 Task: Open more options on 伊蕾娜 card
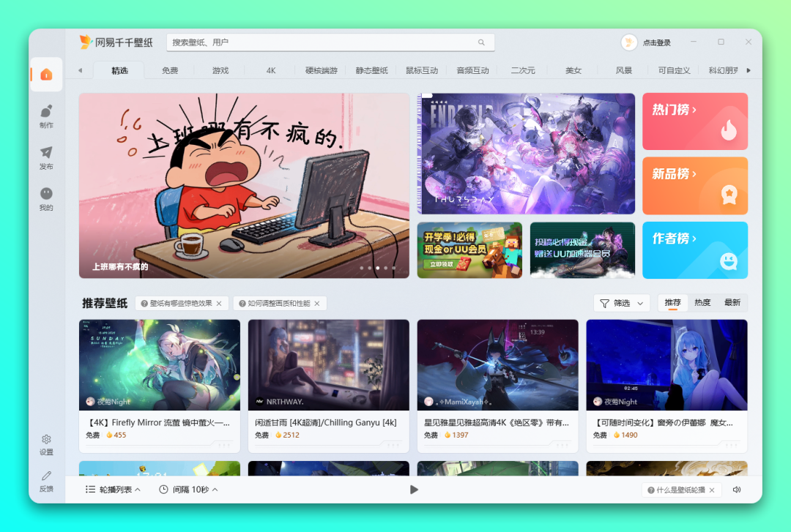coord(731,445)
